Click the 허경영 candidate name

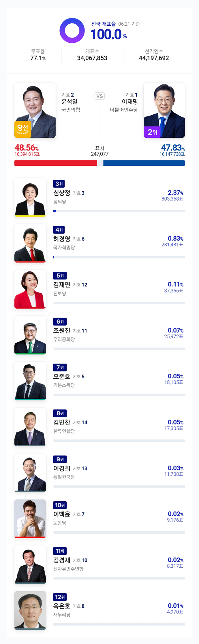click(62, 239)
